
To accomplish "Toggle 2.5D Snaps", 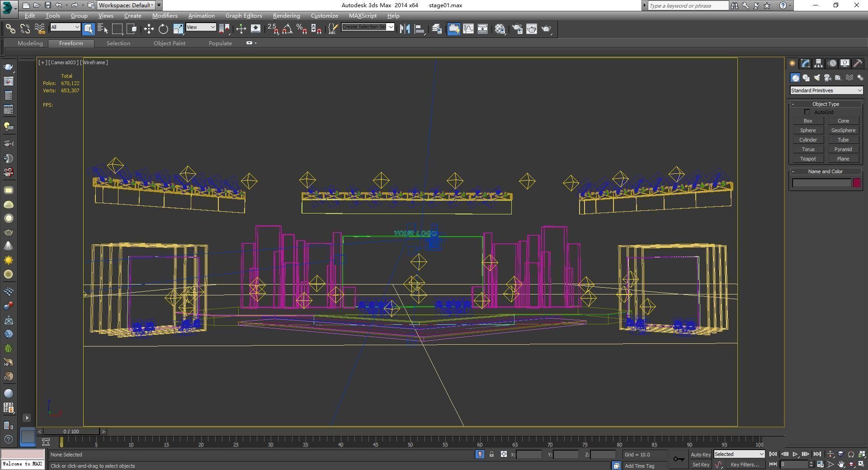I will (273, 29).
